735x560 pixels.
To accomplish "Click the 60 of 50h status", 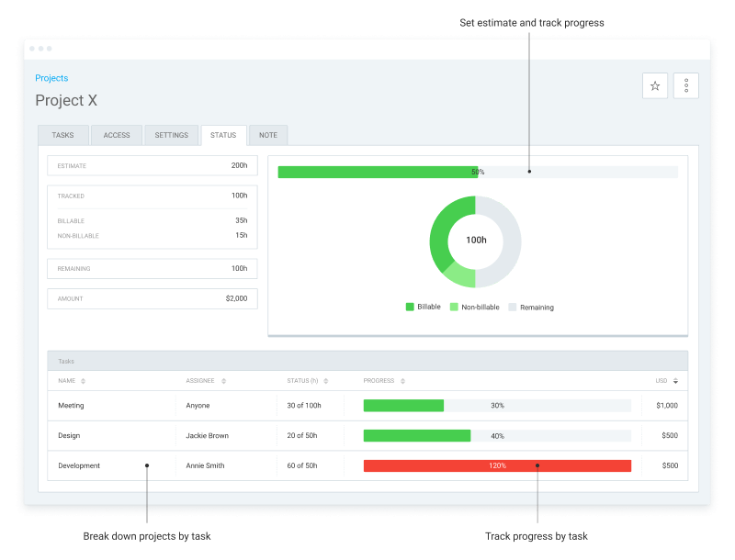I will [x=302, y=465].
